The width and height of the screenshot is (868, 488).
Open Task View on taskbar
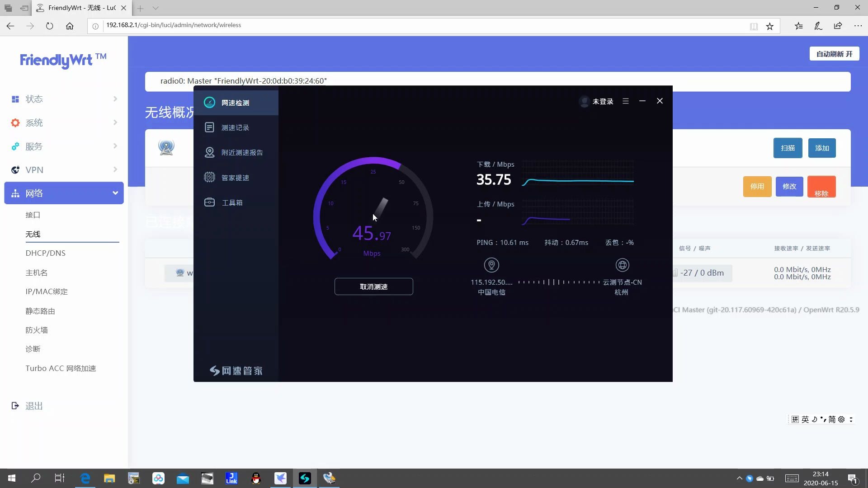pos(60,478)
